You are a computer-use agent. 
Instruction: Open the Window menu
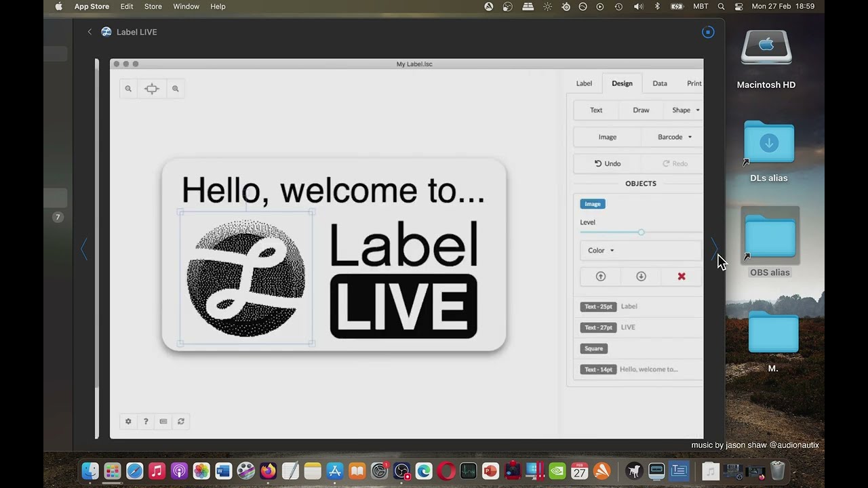(186, 6)
